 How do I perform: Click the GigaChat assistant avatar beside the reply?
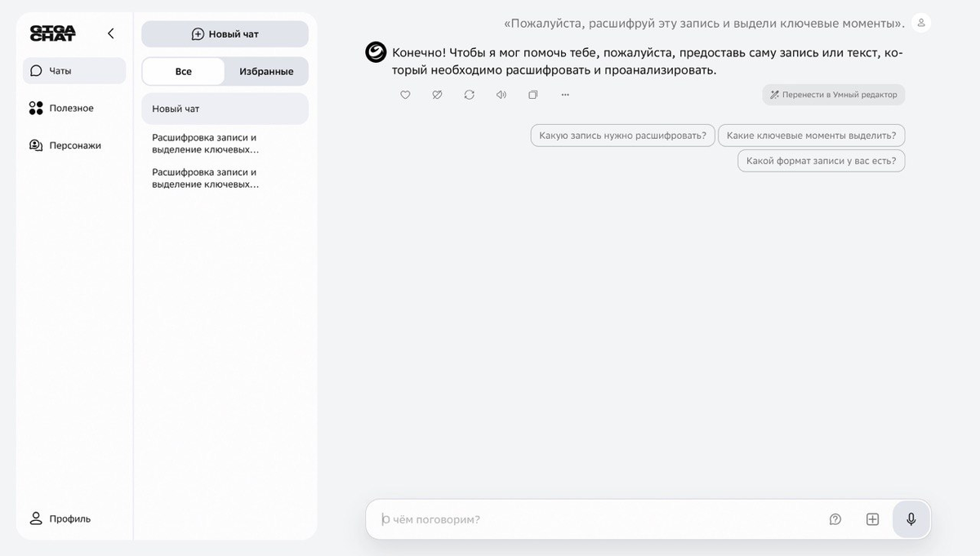pos(376,52)
